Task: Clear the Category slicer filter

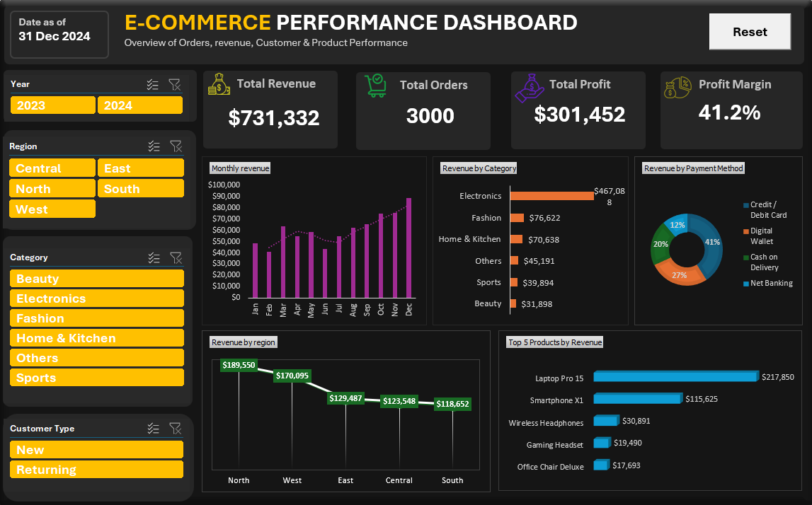Action: (x=176, y=257)
